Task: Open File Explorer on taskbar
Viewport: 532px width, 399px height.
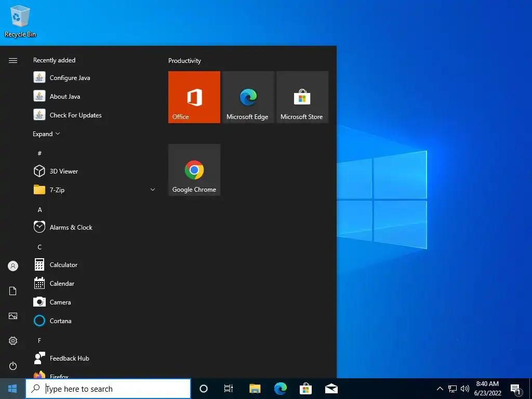Action: coord(255,389)
